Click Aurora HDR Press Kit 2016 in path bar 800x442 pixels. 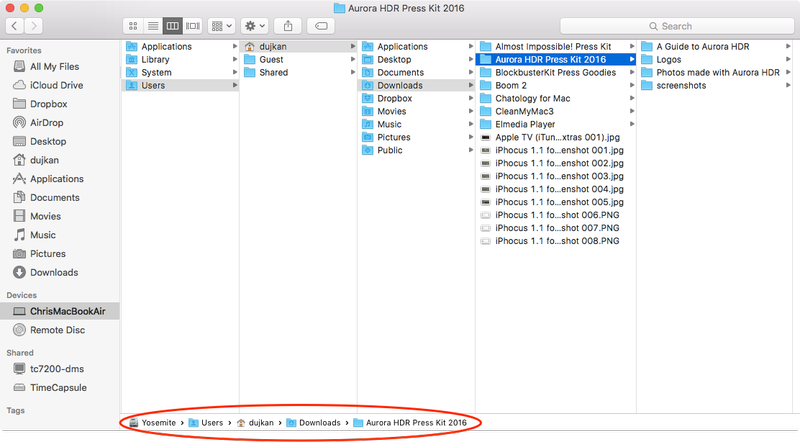(410, 423)
